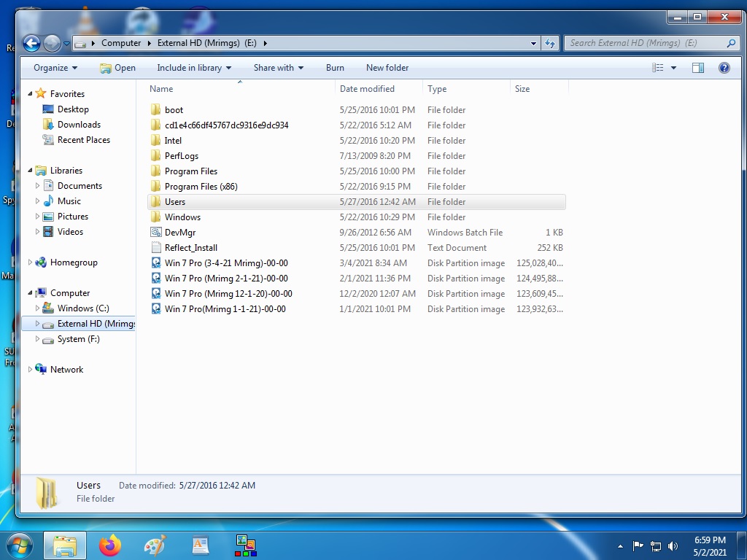Image resolution: width=747 pixels, height=560 pixels.
Task: Select the Intel folder icon
Action: pos(155,141)
